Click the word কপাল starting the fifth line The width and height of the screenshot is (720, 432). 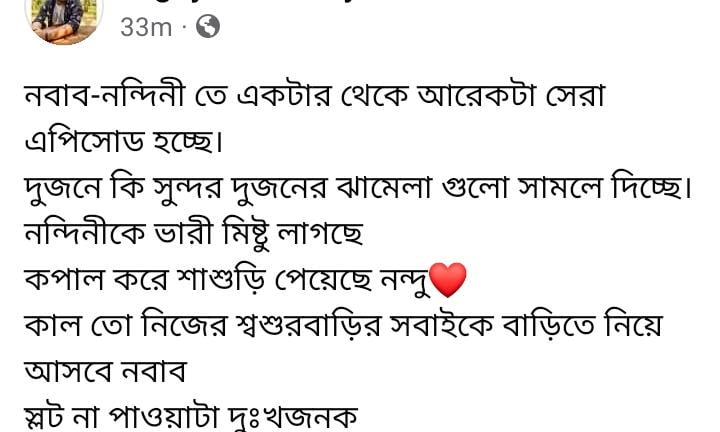(64, 279)
